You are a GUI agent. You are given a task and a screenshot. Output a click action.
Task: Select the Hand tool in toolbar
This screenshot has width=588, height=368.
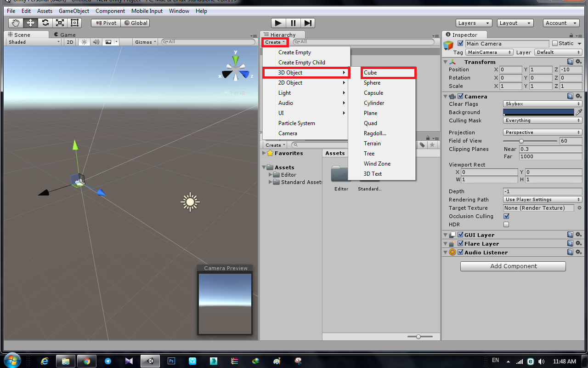(16, 23)
